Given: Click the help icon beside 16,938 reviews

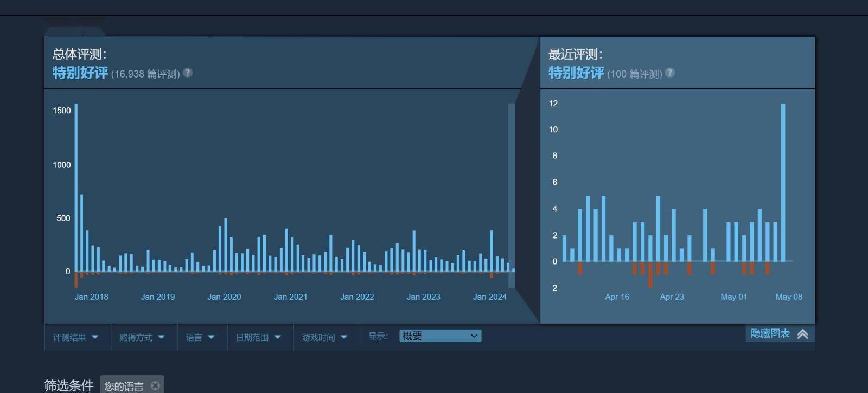Looking at the screenshot, I should (x=188, y=73).
